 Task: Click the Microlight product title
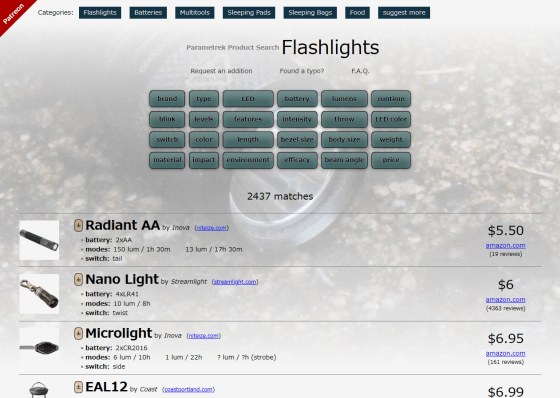(x=119, y=333)
